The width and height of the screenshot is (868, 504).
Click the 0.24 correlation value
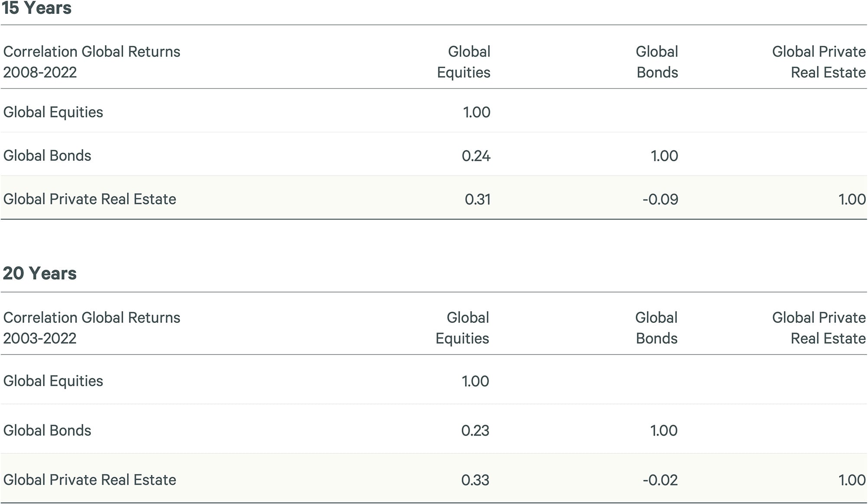pos(476,156)
